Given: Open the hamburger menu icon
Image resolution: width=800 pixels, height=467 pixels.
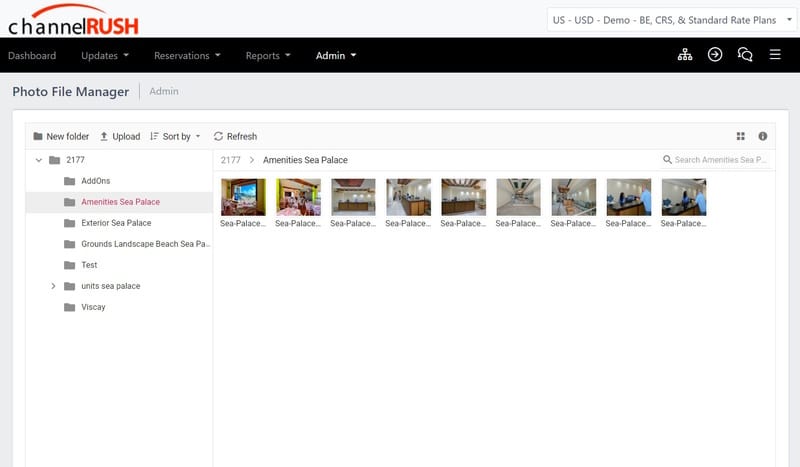Looking at the screenshot, I should [775, 55].
